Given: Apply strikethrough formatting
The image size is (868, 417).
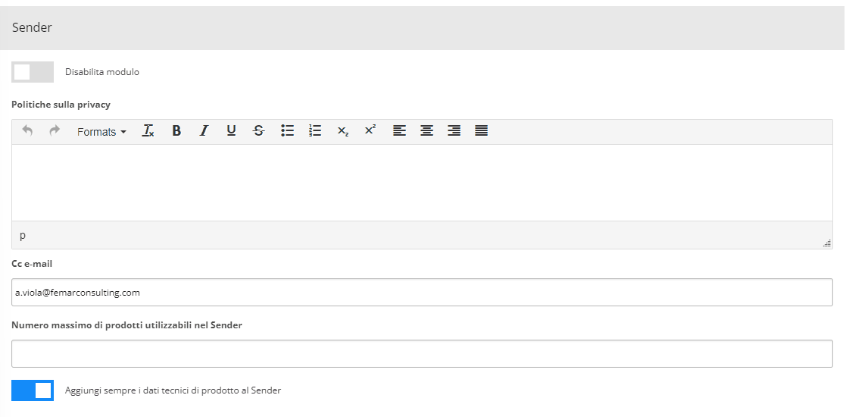Looking at the screenshot, I should (258, 131).
